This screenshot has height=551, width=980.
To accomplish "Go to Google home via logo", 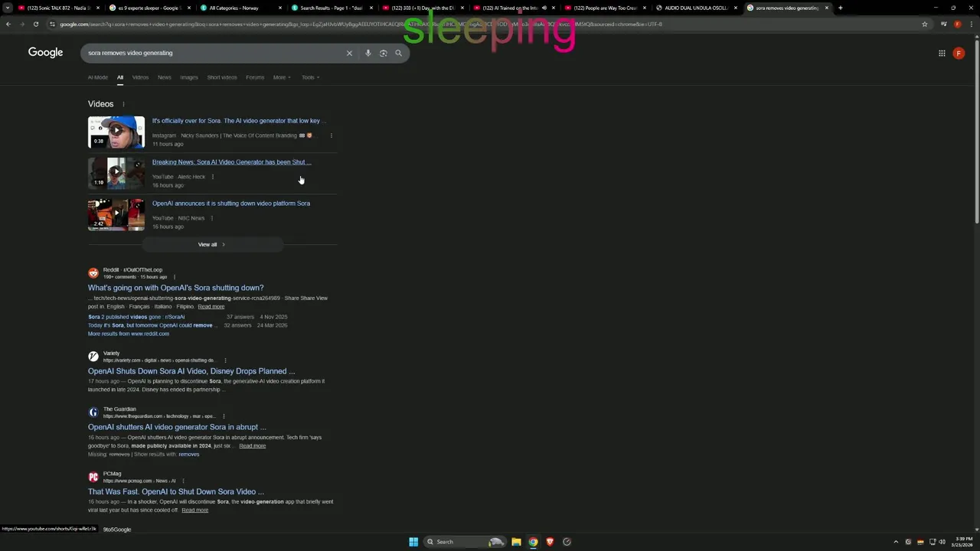I will tap(45, 52).
